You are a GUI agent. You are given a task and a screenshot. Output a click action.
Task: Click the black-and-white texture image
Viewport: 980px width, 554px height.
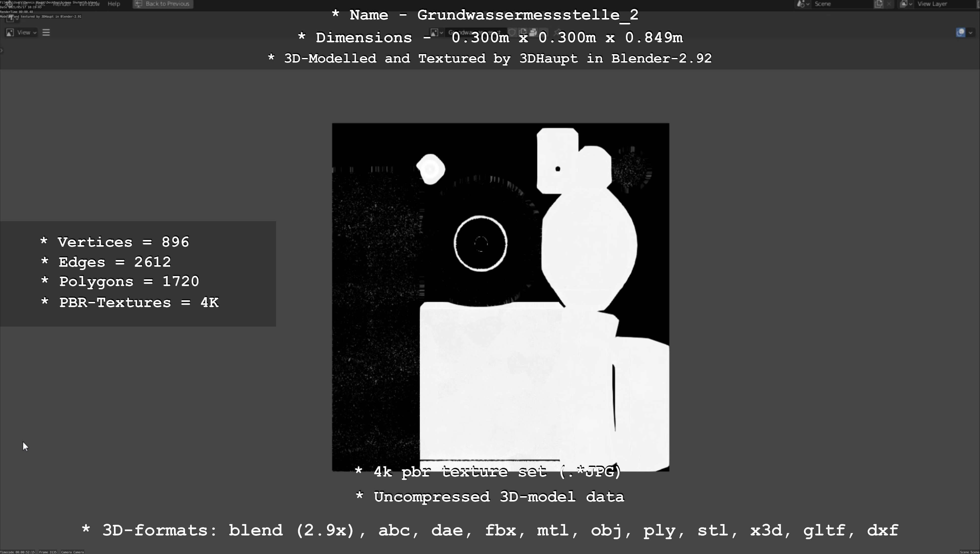500,297
